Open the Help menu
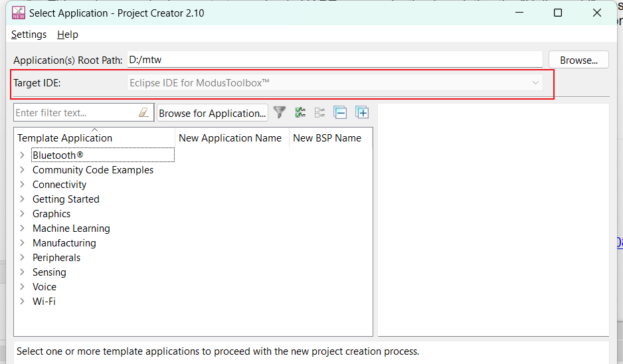This screenshot has height=364, width=623. (x=68, y=35)
